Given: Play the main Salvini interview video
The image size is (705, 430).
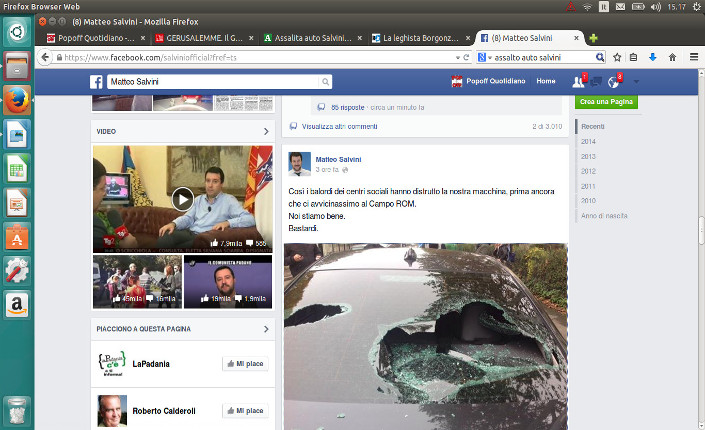Looking at the screenshot, I should pos(183,199).
